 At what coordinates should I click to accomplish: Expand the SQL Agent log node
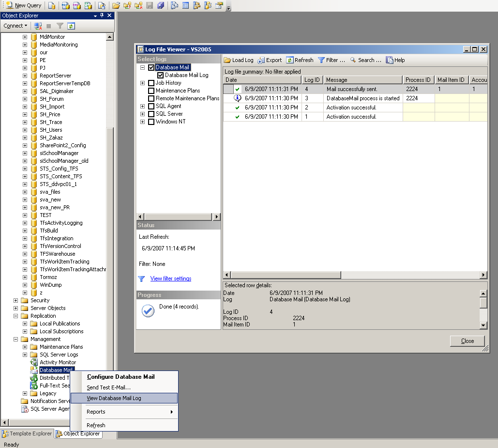tap(143, 106)
